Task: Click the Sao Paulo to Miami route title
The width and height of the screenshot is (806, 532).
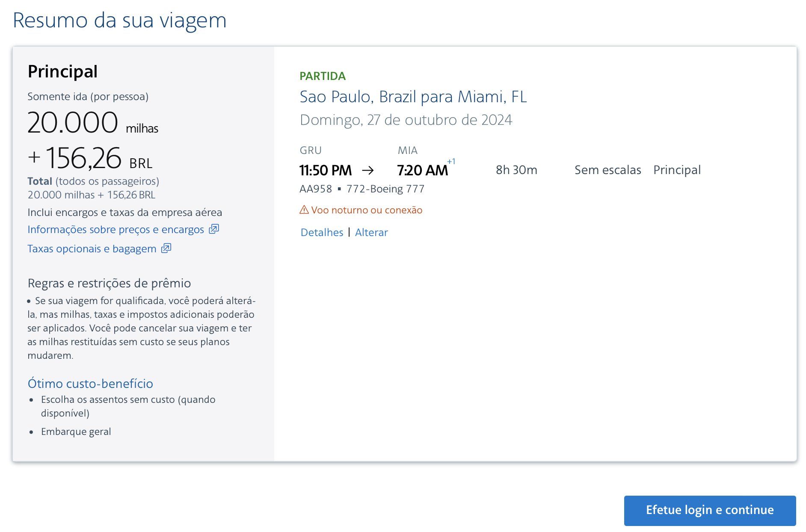Action: [413, 97]
